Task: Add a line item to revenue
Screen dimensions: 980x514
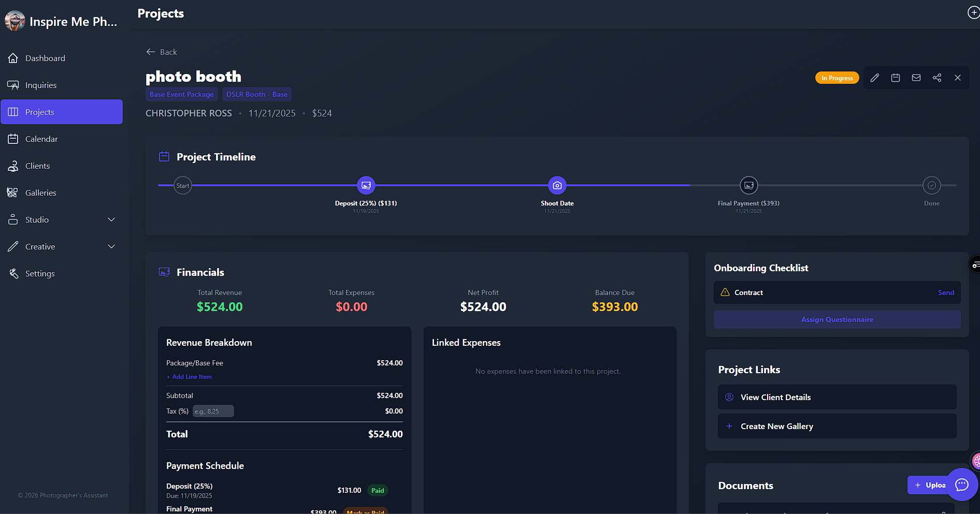Action: click(189, 377)
